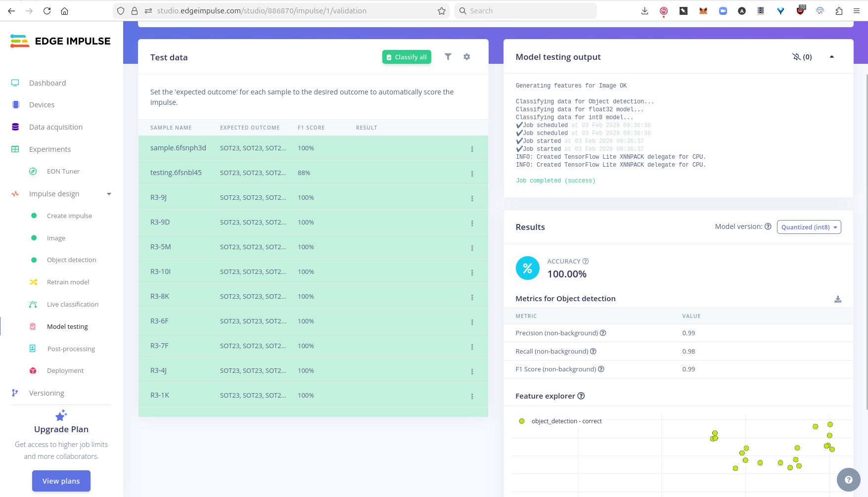The height and width of the screenshot is (497, 868).
Task: Click Versioning branch icon
Action: coord(15,393)
